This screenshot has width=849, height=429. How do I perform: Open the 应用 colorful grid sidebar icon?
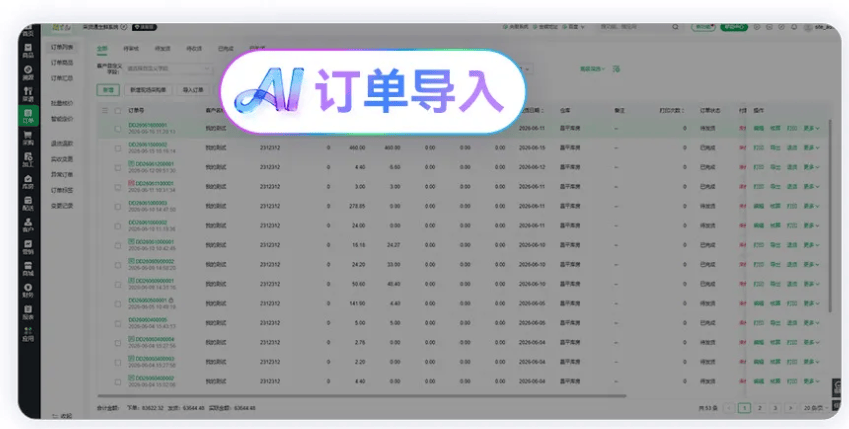point(28,334)
